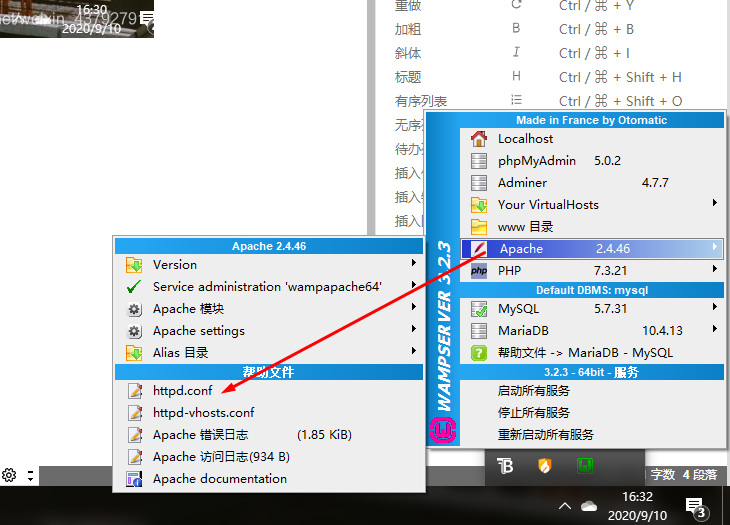Click the Alias 目录 folder icon
The image size is (730, 525).
pyautogui.click(x=134, y=353)
